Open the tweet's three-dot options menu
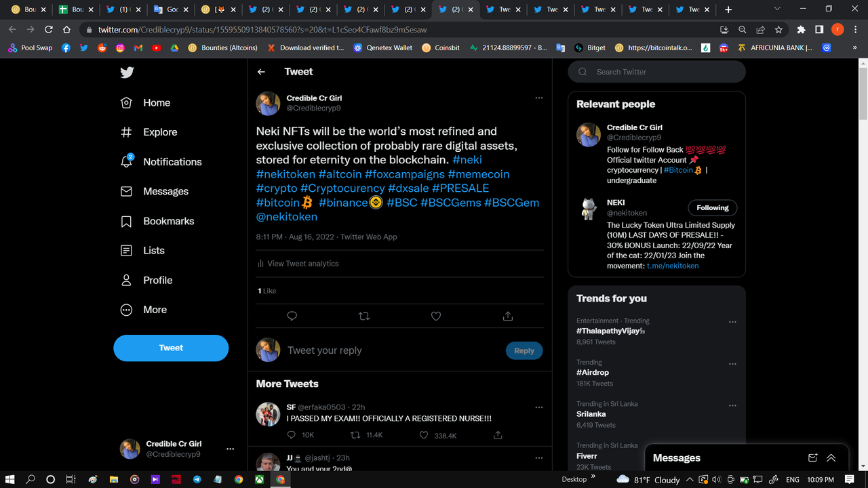The image size is (868, 488). 539,98
